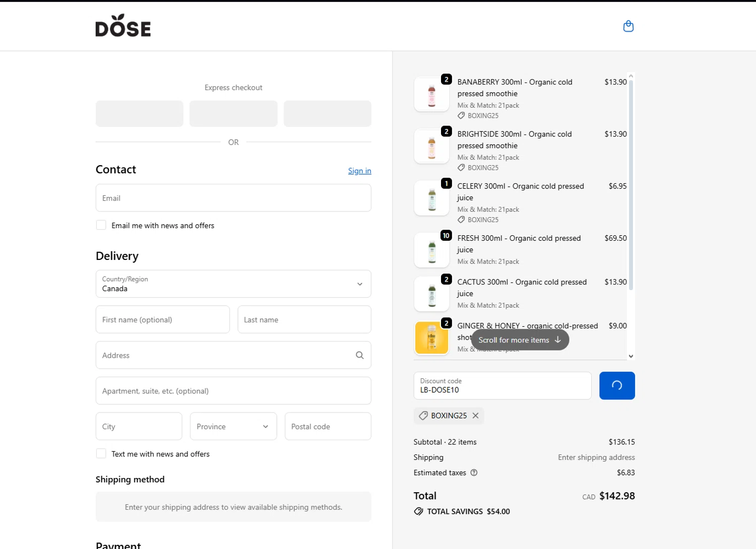The image size is (756, 549).
Task: Click the estimated taxes help icon
Action: click(x=474, y=472)
